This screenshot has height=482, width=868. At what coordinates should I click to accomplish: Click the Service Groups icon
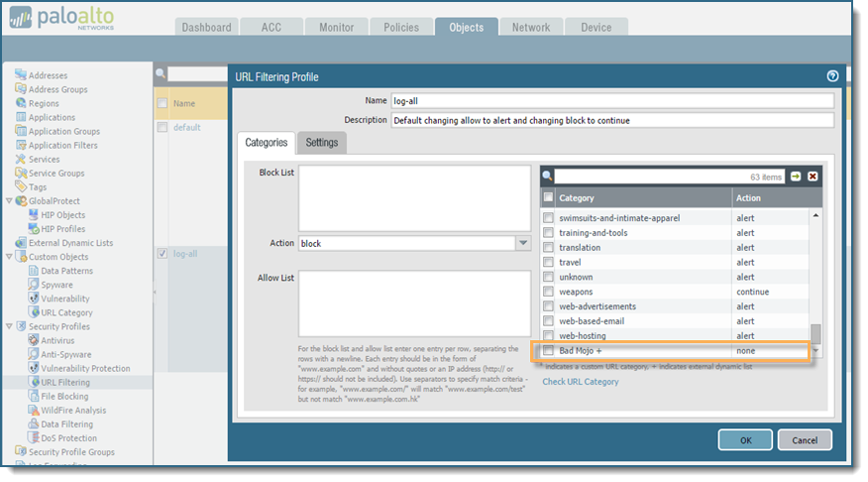pyautogui.click(x=21, y=173)
